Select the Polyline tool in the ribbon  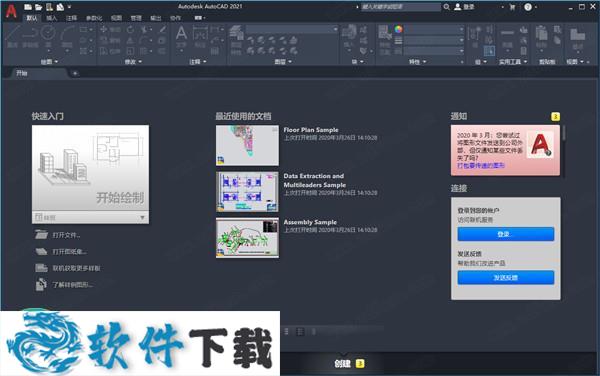[30, 37]
